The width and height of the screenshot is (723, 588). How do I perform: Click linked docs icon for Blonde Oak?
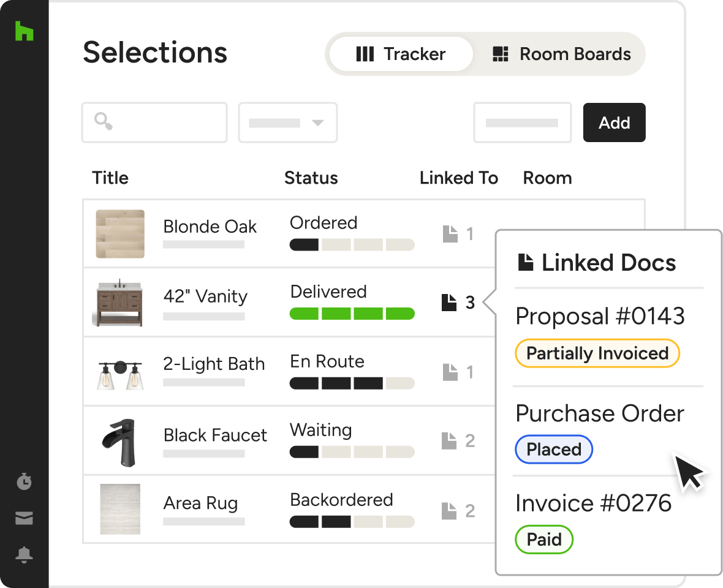point(450,233)
